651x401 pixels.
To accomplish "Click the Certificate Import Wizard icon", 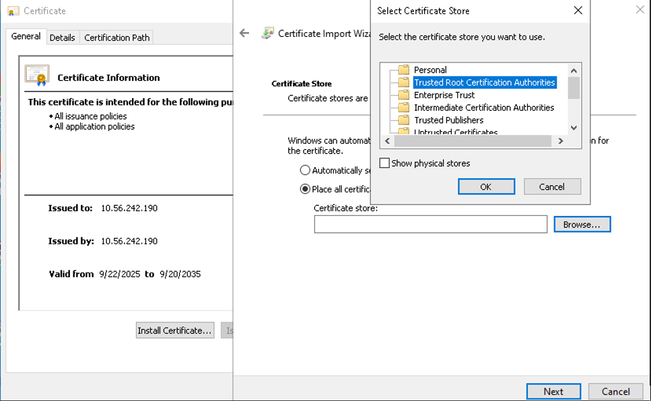I will pyautogui.click(x=268, y=33).
